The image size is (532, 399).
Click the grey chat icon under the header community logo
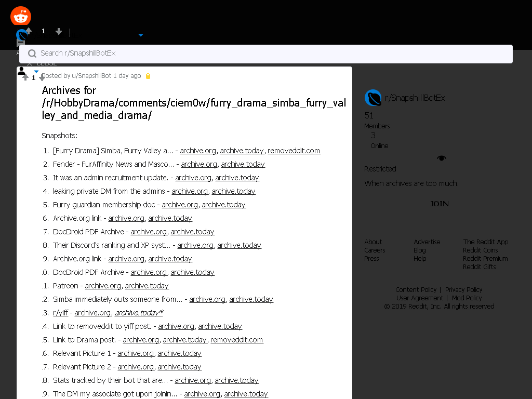pos(21,43)
